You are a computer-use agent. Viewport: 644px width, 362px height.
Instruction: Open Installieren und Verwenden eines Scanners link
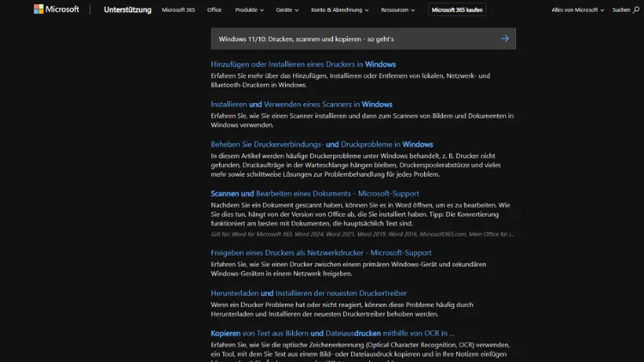point(301,105)
